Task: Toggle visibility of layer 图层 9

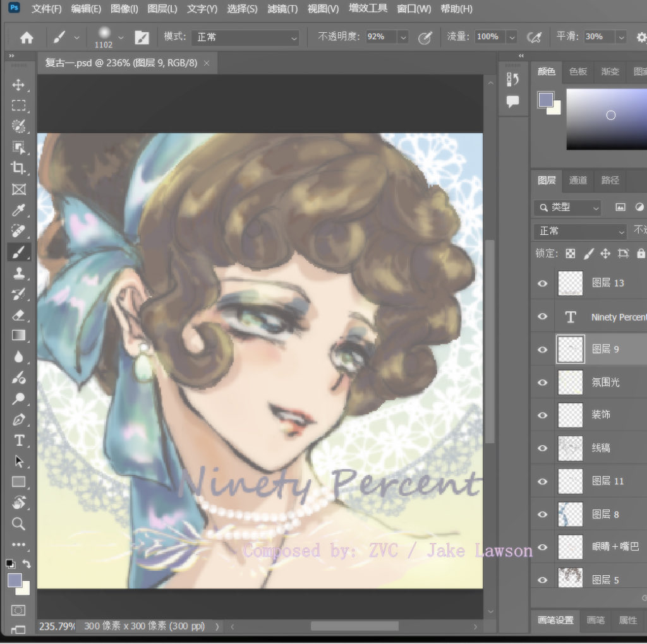Action: coord(543,349)
